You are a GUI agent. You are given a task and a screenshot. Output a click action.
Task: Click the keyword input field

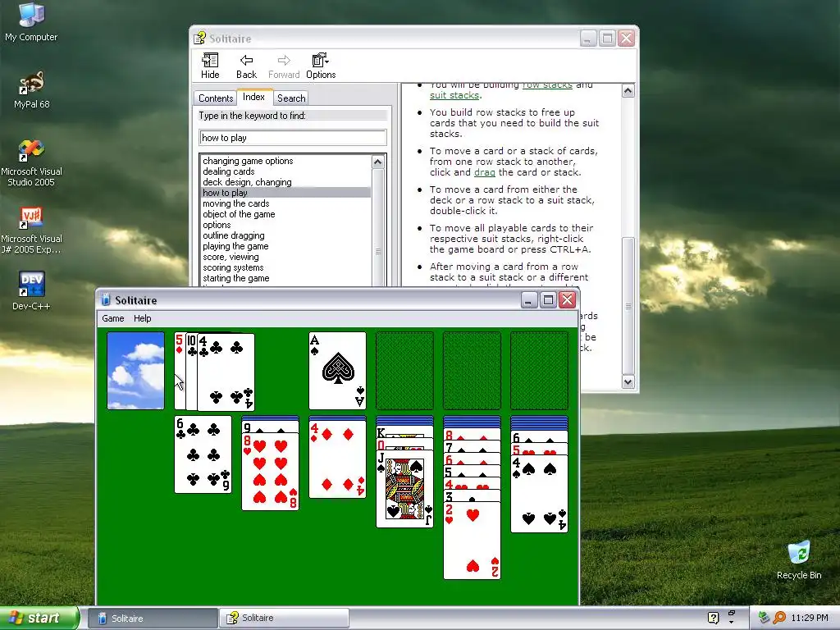pos(293,138)
